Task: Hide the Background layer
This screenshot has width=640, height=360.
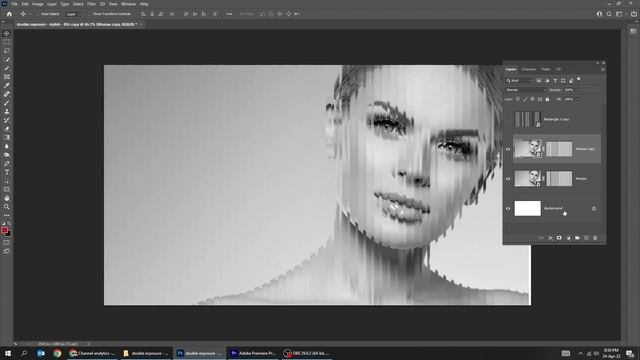Action: coord(508,209)
